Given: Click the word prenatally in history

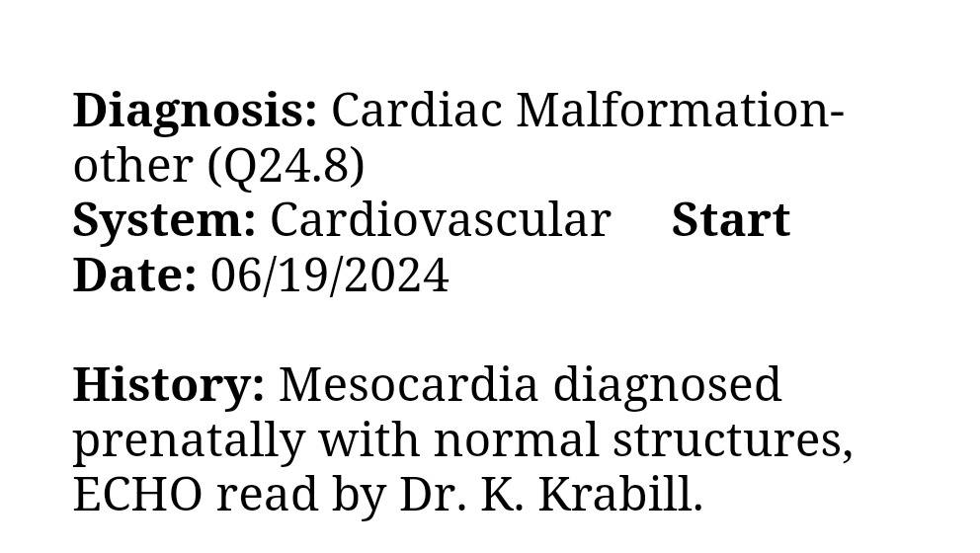Looking at the screenshot, I should point(188,439).
